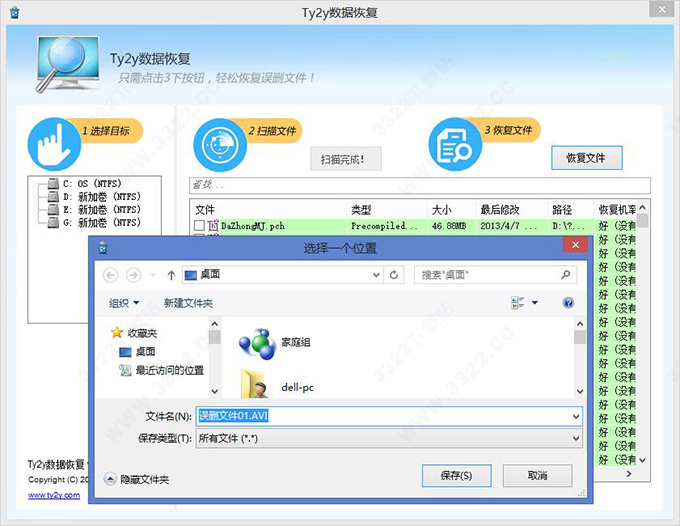Open the 保存类型 file type dropdown
This screenshot has height=526, width=680.
click(575, 438)
